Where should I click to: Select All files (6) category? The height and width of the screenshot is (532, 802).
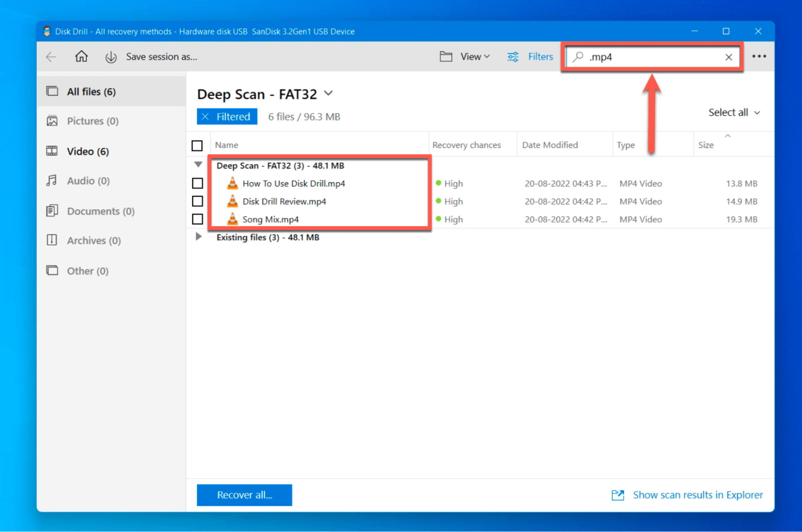[x=111, y=91]
